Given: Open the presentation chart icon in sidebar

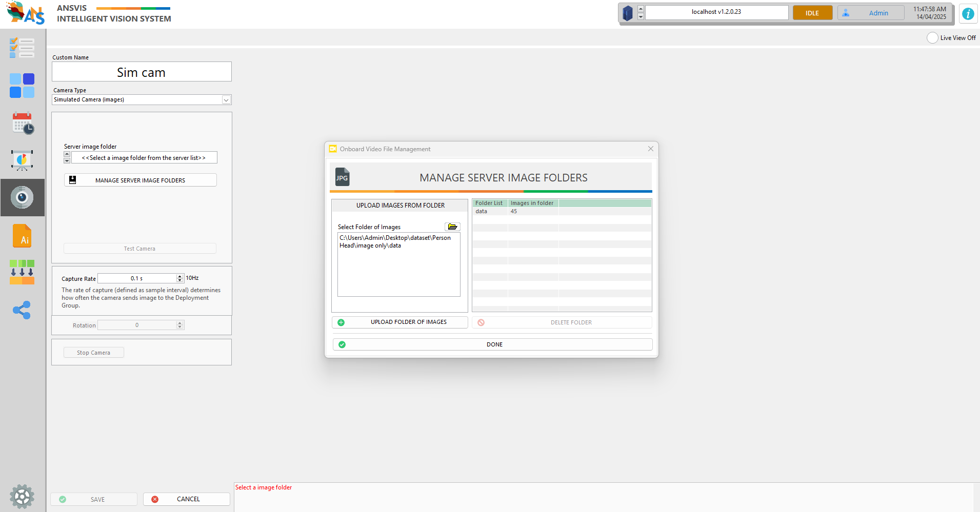Looking at the screenshot, I should 22,160.
